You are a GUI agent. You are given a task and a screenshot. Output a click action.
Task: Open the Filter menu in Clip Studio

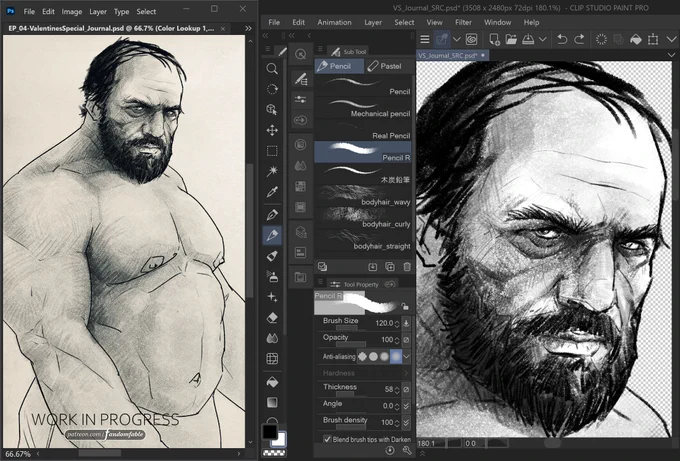[463, 22]
